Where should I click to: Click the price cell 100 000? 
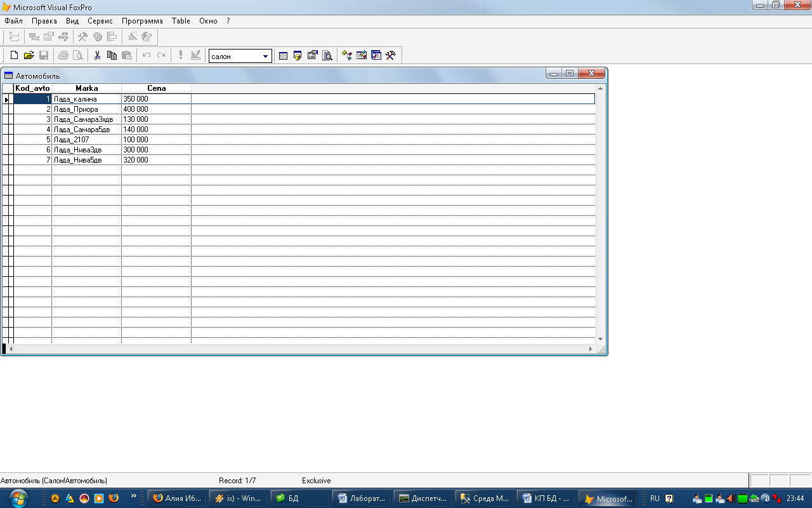coord(156,140)
